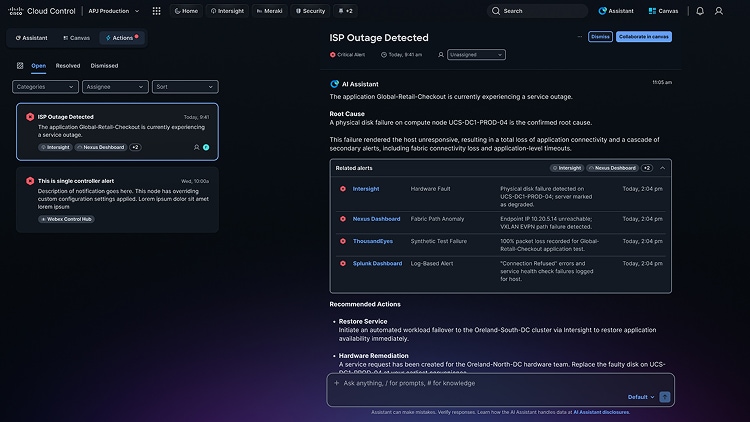This screenshot has width=750, height=422.
Task: Open the Splunk Dashboard alert link
Action: (x=377, y=263)
